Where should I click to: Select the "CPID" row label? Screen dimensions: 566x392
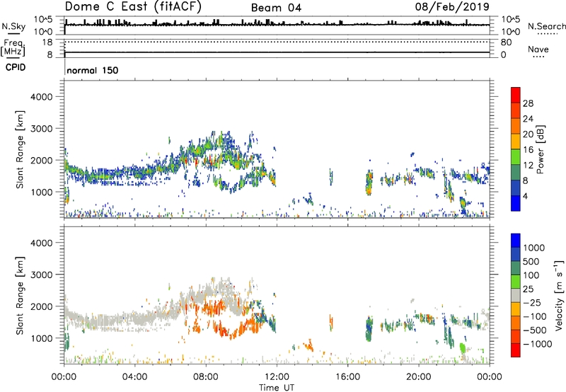[16, 67]
